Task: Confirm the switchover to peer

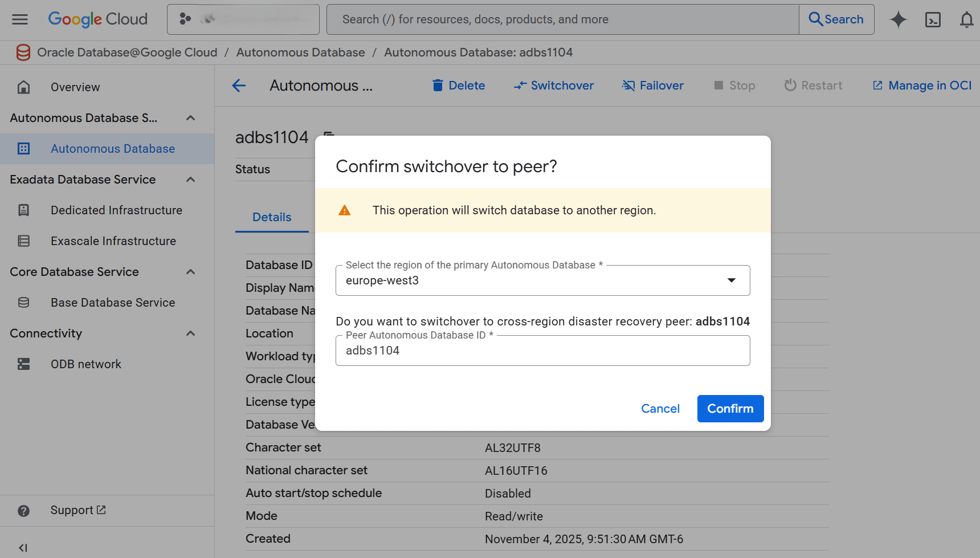Action: [730, 408]
